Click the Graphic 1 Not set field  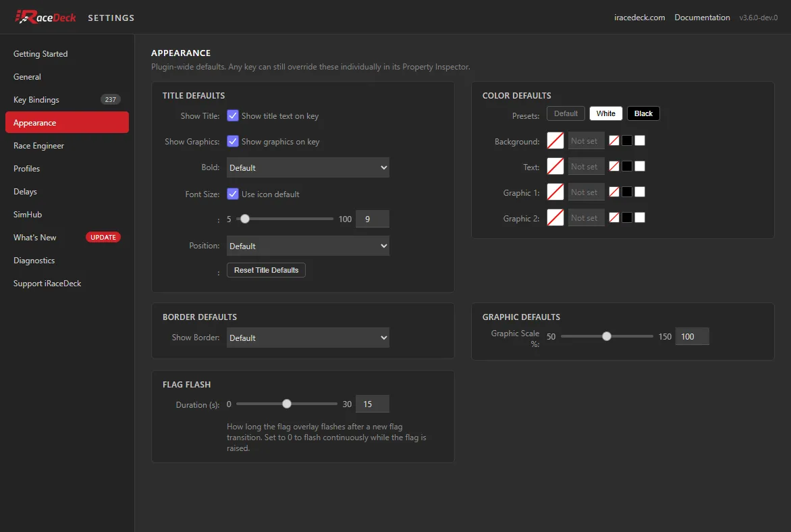[586, 192]
